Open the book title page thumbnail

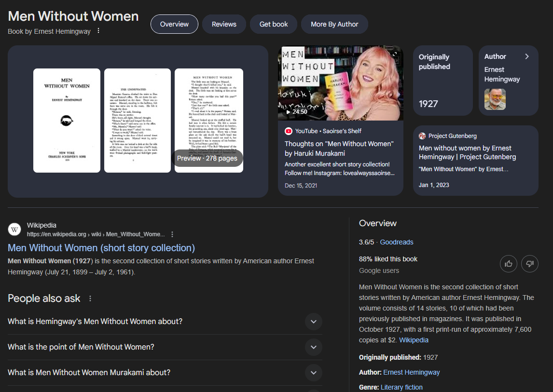pos(67,121)
